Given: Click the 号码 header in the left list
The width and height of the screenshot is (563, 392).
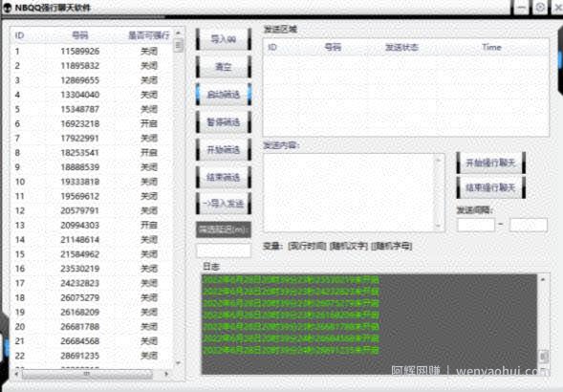Looking at the screenshot, I should (x=79, y=35).
